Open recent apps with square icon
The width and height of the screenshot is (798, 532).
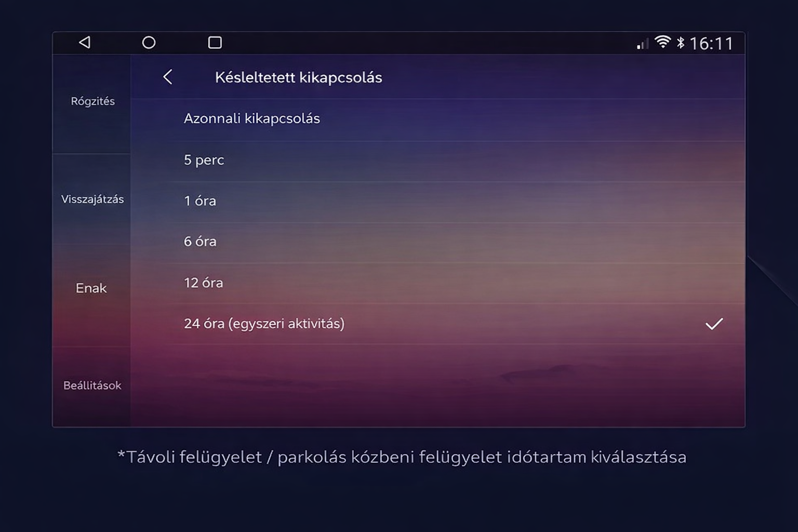(x=215, y=43)
